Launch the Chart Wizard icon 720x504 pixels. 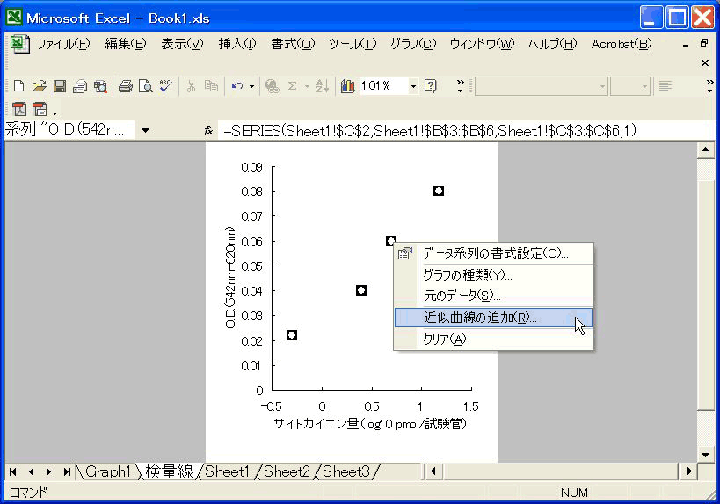click(347, 86)
